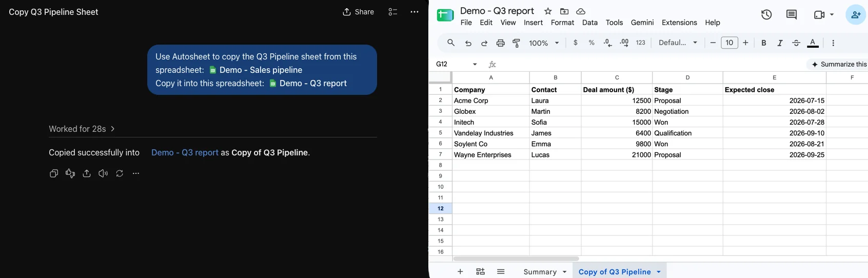
Task: Regenerate the assistant response
Action: pyautogui.click(x=120, y=173)
